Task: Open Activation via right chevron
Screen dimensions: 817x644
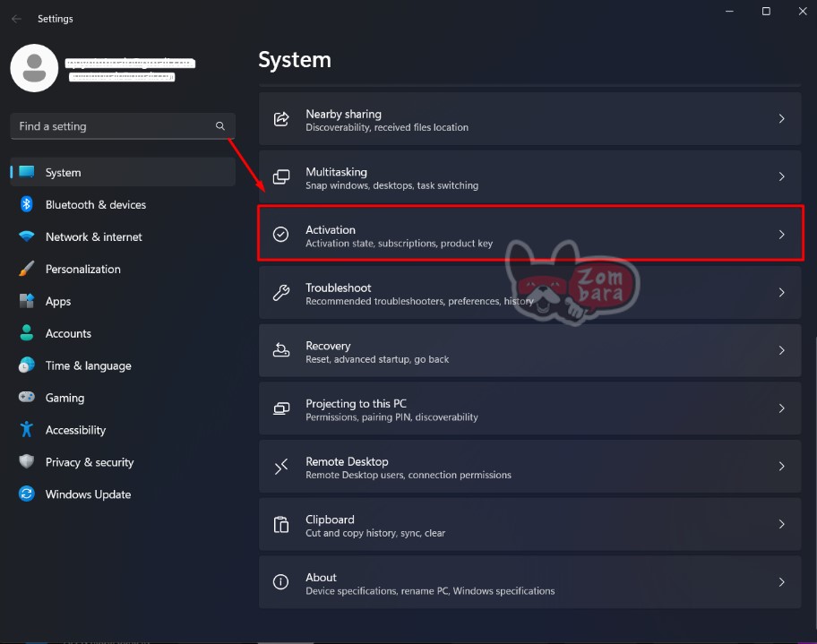Action: pos(781,235)
